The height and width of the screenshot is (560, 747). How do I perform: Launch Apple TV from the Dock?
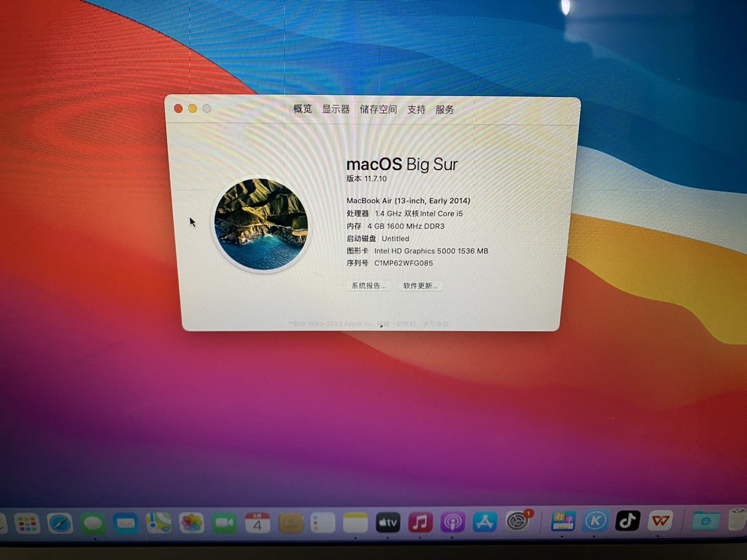pyautogui.click(x=388, y=522)
